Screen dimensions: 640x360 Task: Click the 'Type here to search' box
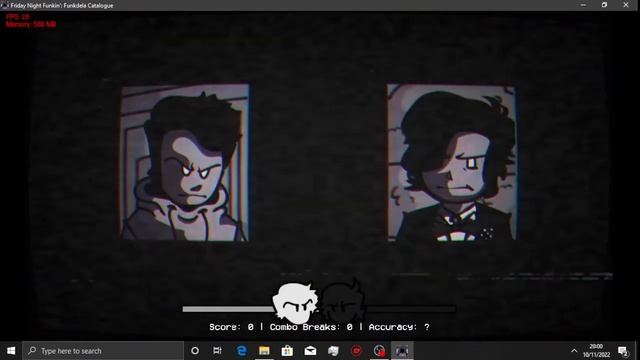(x=103, y=351)
